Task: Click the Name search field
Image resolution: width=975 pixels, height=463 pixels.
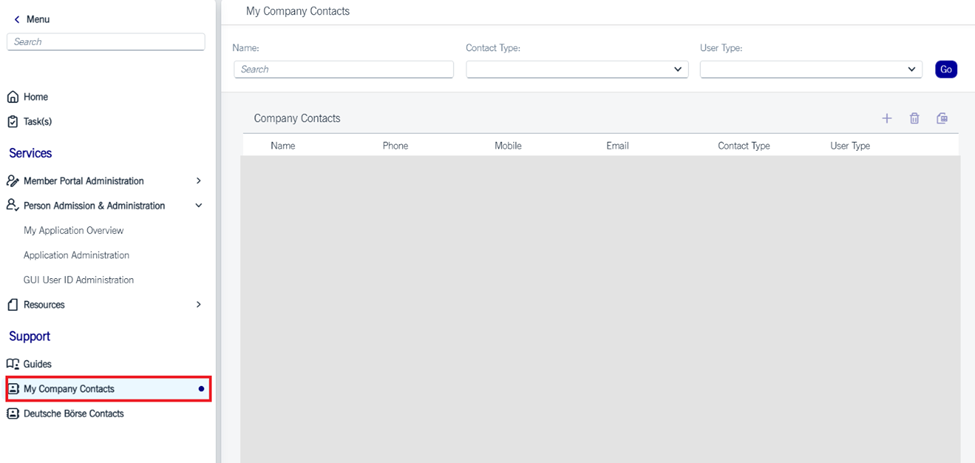Action: (x=343, y=69)
